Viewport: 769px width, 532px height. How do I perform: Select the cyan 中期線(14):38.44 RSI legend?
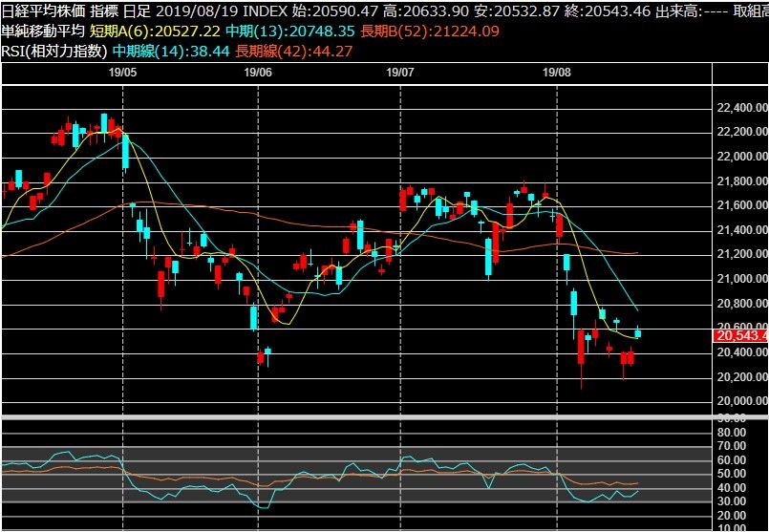point(171,51)
